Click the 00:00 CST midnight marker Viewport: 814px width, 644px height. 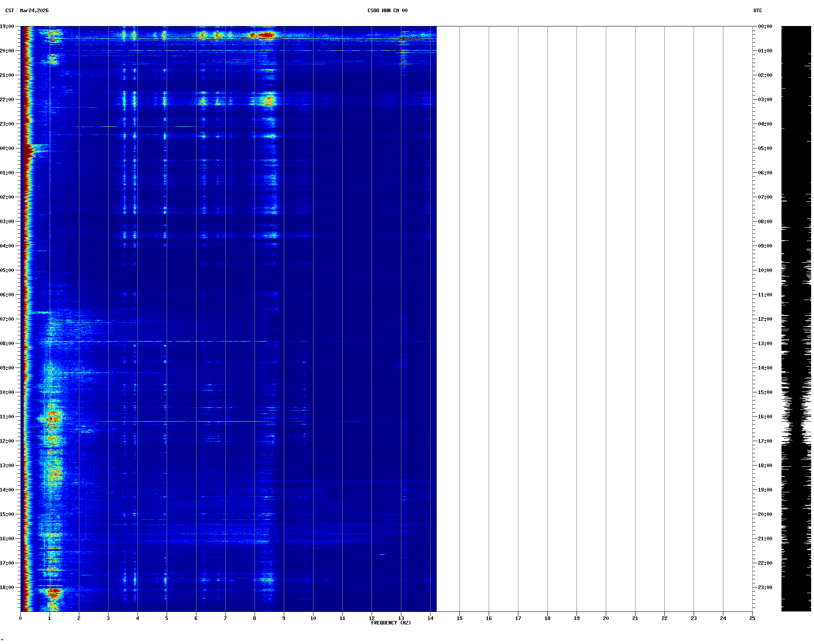tap(7, 148)
